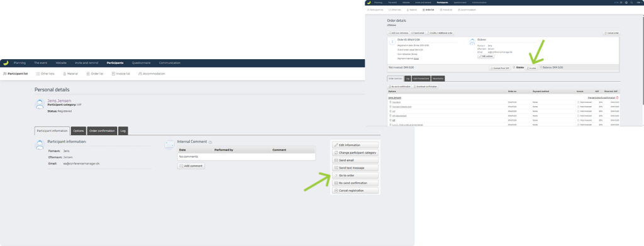Click the Preview link next to Invoice

point(519,67)
